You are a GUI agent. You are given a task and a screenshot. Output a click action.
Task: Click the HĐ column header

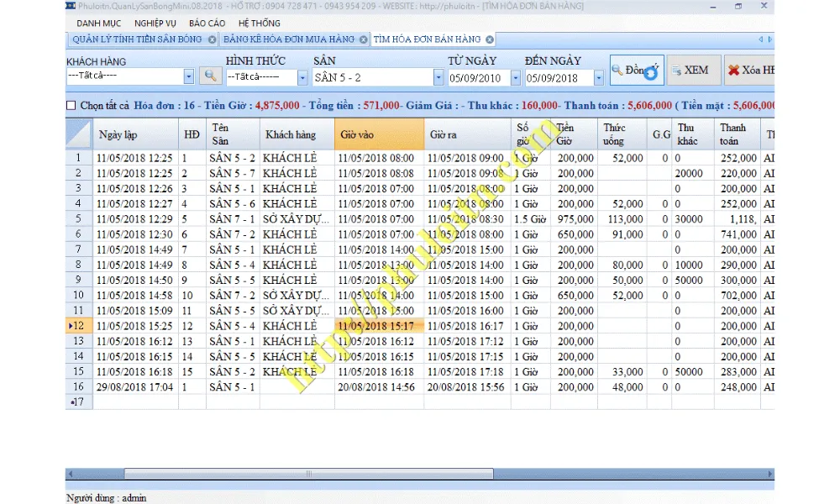tap(192, 134)
